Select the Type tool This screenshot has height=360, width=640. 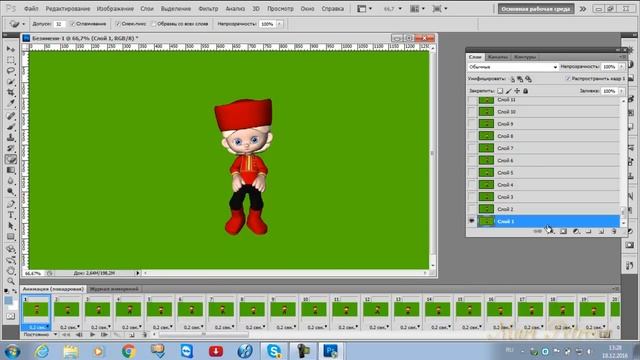click(11, 215)
